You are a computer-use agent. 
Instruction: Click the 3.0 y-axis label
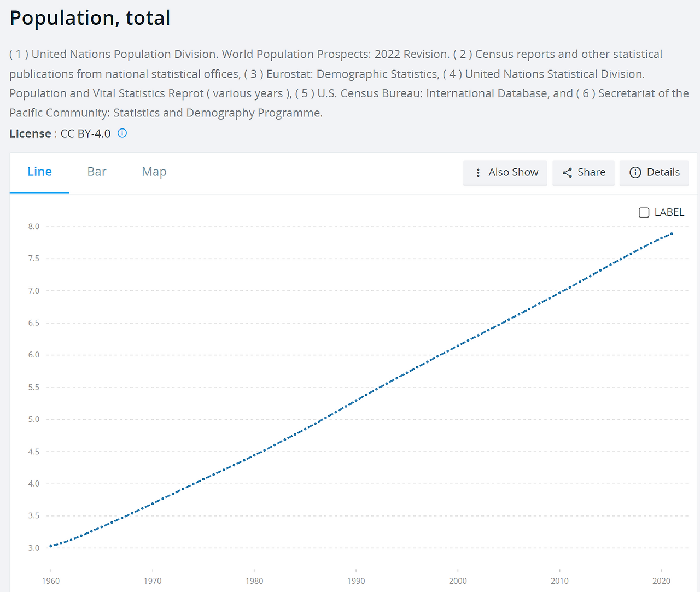34,548
